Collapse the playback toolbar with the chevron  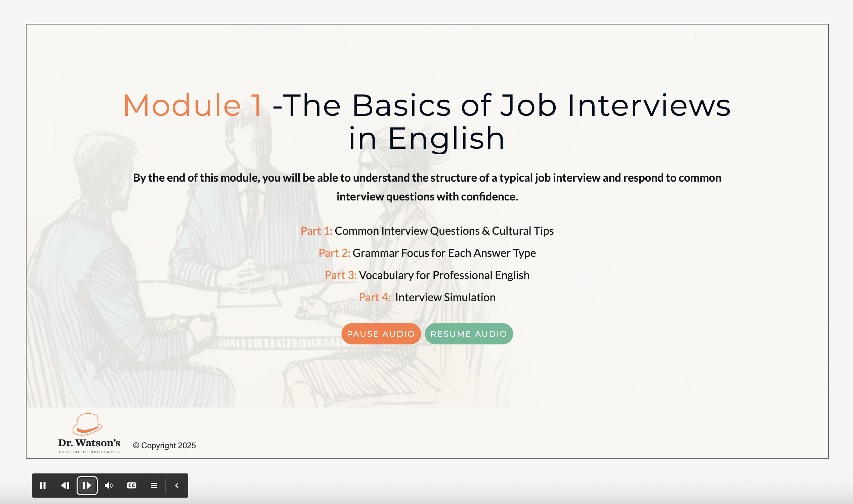click(177, 485)
